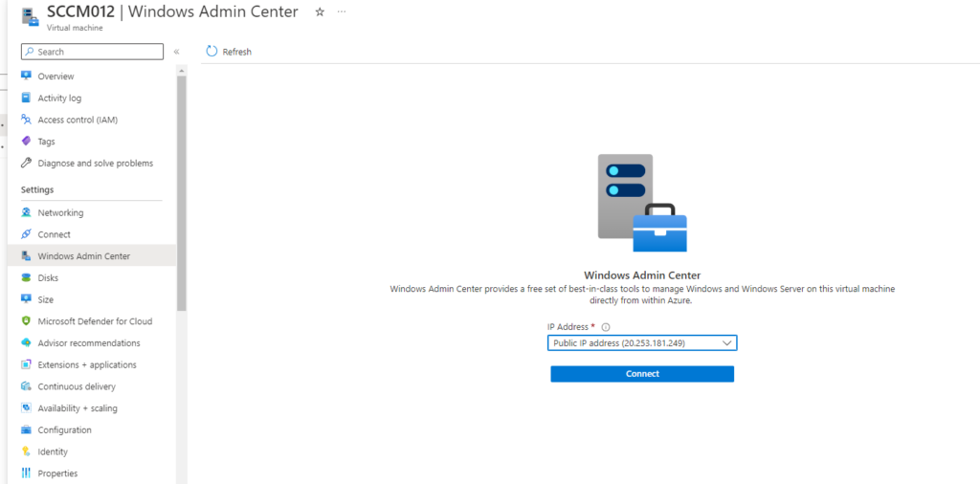
Task: Click the Continuous delivery icon
Action: [x=26, y=386]
